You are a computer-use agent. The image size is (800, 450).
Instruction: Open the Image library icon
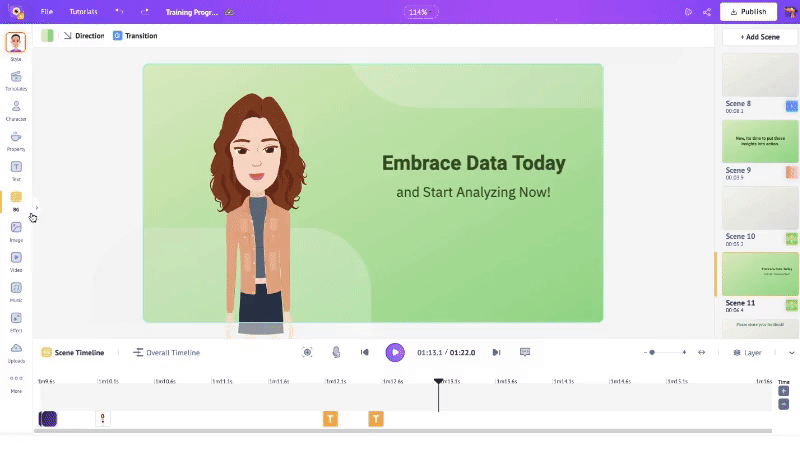16,229
